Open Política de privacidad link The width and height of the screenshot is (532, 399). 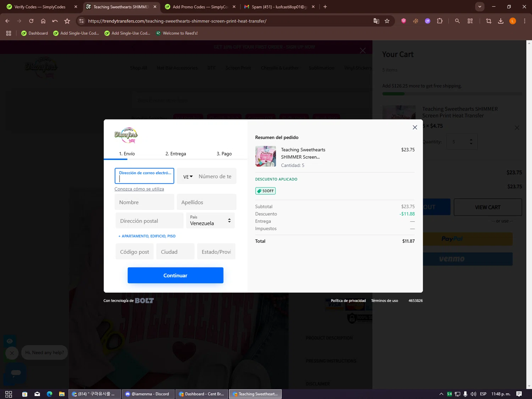[348, 301]
